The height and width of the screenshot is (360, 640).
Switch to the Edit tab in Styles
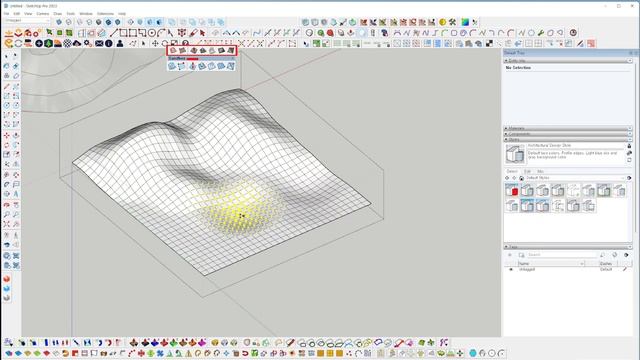(527, 171)
